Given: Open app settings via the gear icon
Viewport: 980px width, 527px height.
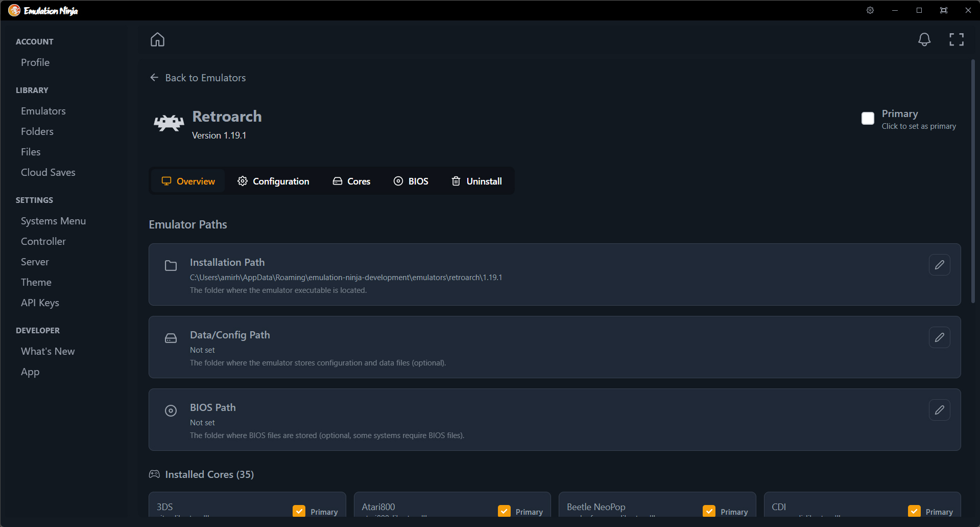Looking at the screenshot, I should coord(870,10).
